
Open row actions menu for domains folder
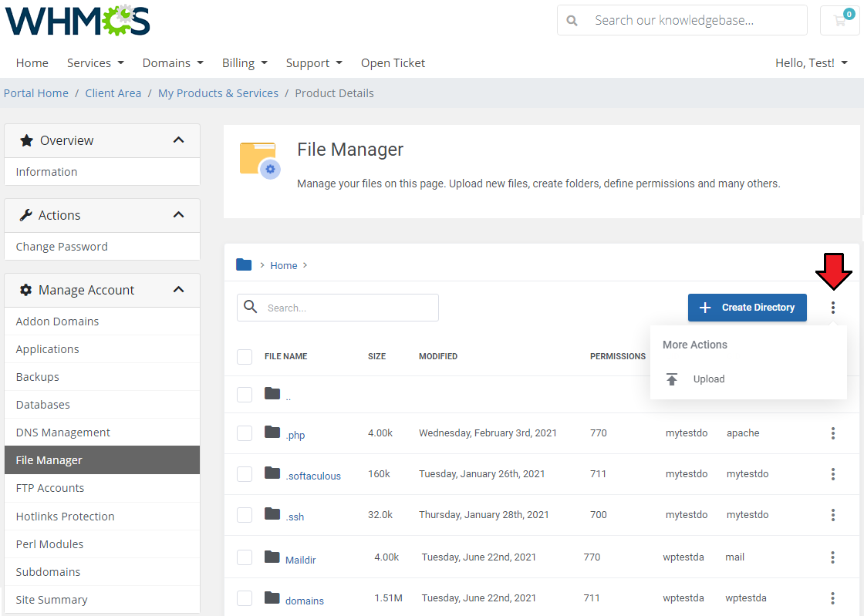pyautogui.click(x=832, y=597)
